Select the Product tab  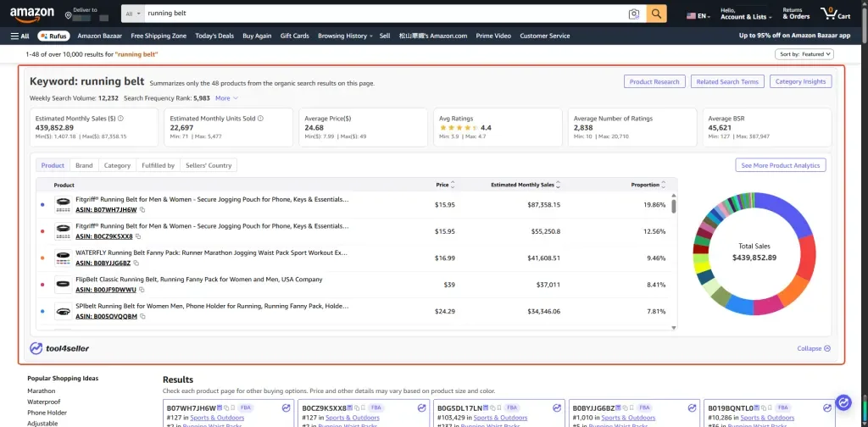coord(53,165)
